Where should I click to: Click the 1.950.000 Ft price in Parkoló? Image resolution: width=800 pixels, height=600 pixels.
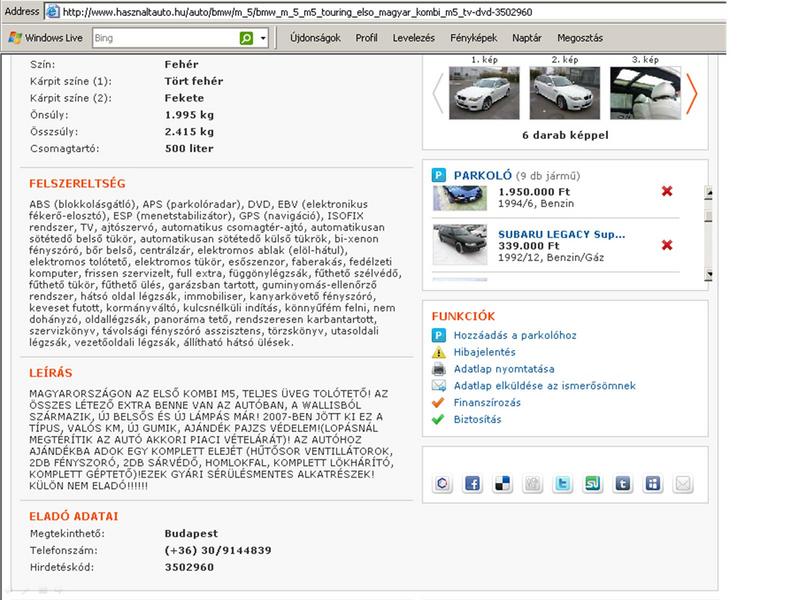click(534, 192)
